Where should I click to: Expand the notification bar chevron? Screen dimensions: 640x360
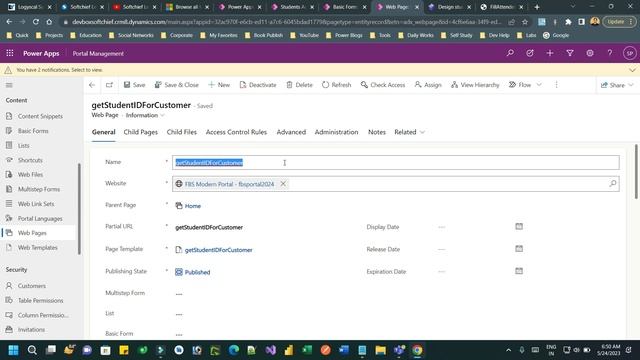[x=632, y=70]
